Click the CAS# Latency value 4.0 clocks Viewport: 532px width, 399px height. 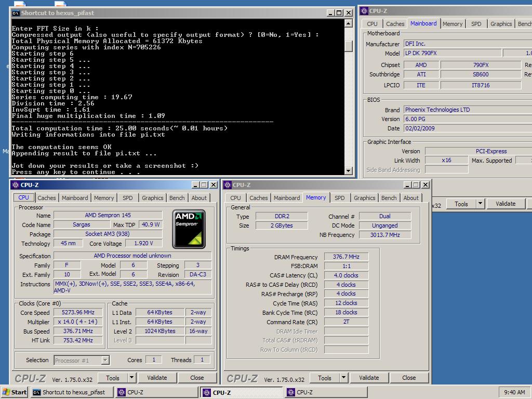pyautogui.click(x=346, y=275)
